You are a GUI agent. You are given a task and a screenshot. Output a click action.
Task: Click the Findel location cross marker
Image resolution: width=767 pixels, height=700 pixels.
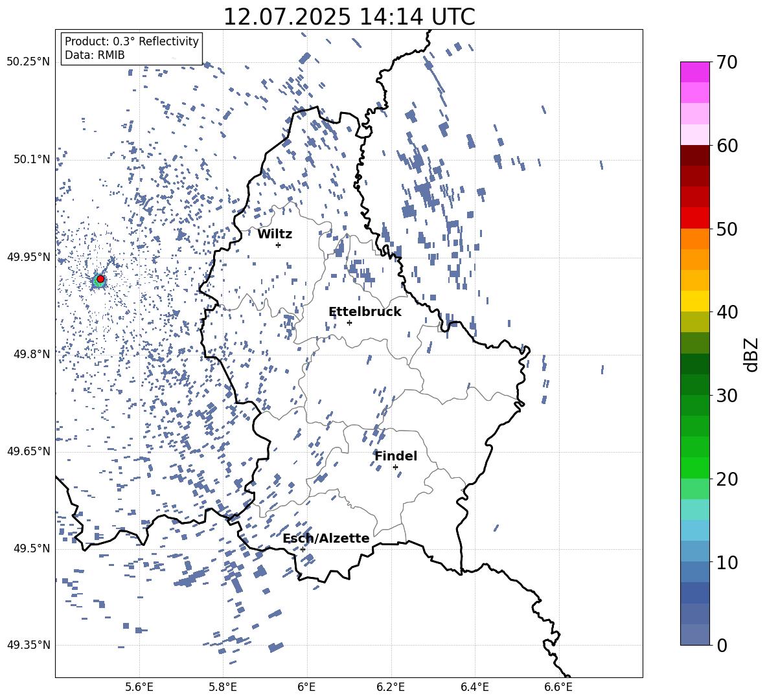[395, 468]
